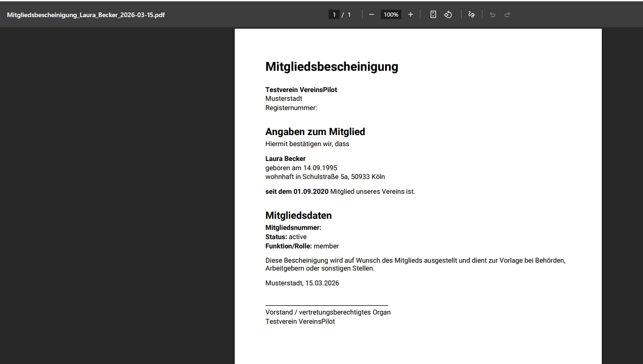643x364 pixels.
Task: Click the section title Angaben zum Mitglied
Action: (315, 132)
